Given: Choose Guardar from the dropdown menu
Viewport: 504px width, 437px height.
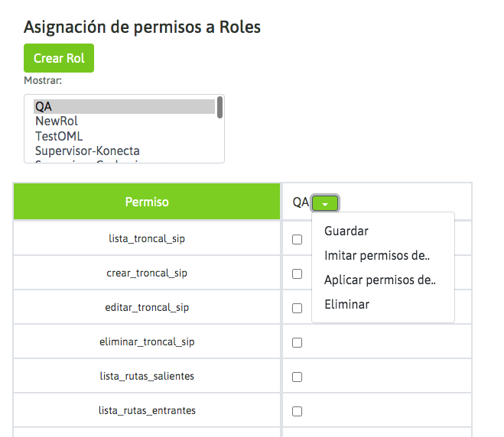Looking at the screenshot, I should pyautogui.click(x=346, y=231).
